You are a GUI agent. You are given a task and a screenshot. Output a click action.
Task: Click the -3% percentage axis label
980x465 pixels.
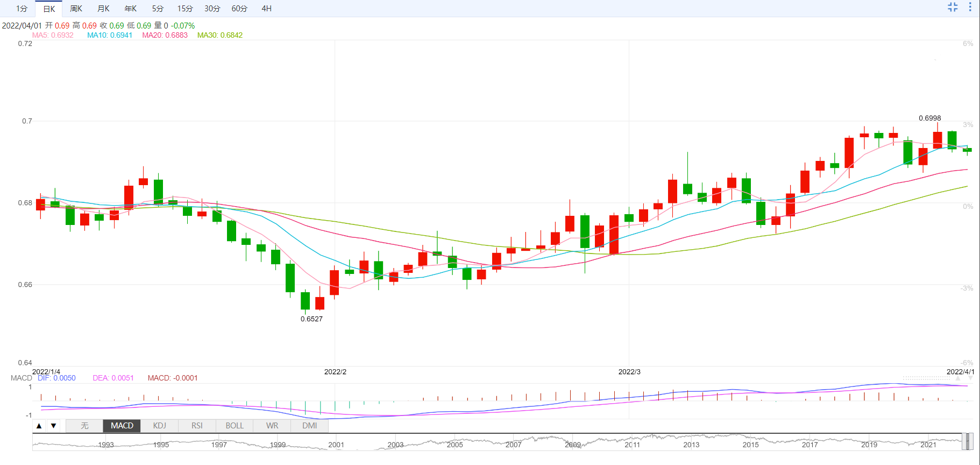(x=967, y=288)
